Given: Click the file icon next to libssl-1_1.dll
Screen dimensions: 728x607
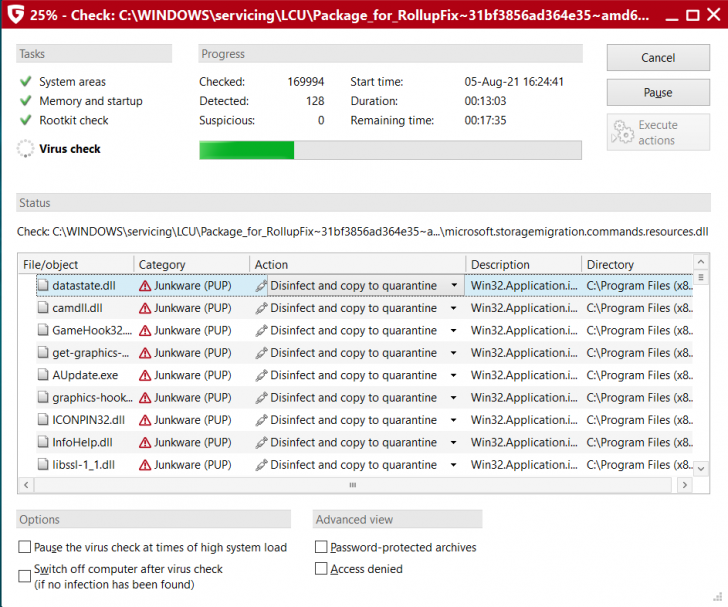Looking at the screenshot, I should point(43,464).
